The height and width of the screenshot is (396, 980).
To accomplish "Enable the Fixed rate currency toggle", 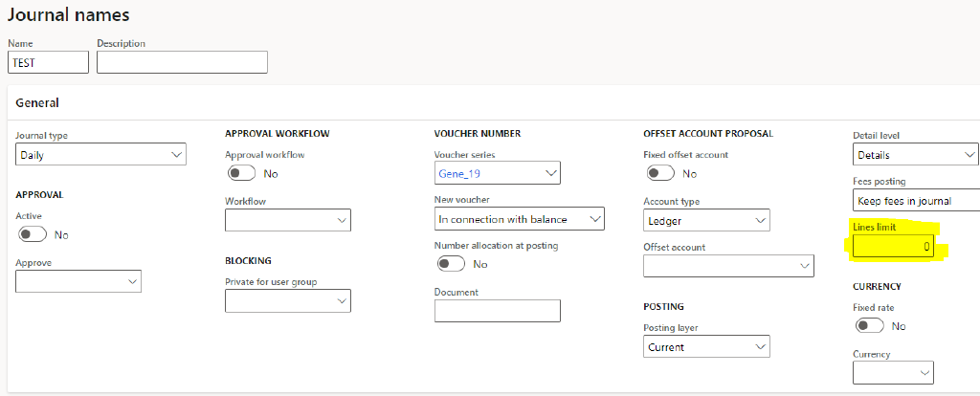I will 869,325.
